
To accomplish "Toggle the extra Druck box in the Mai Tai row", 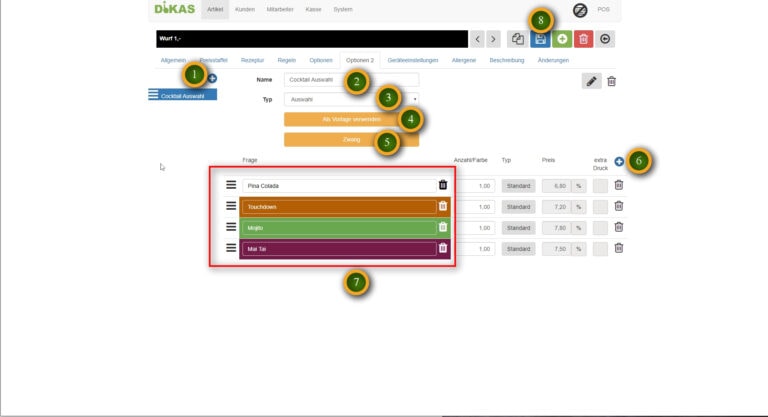I will tap(600, 248).
